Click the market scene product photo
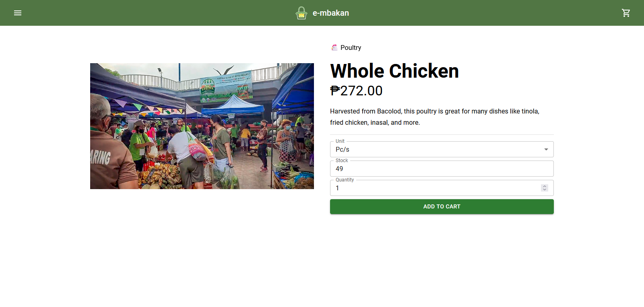 coord(202,126)
